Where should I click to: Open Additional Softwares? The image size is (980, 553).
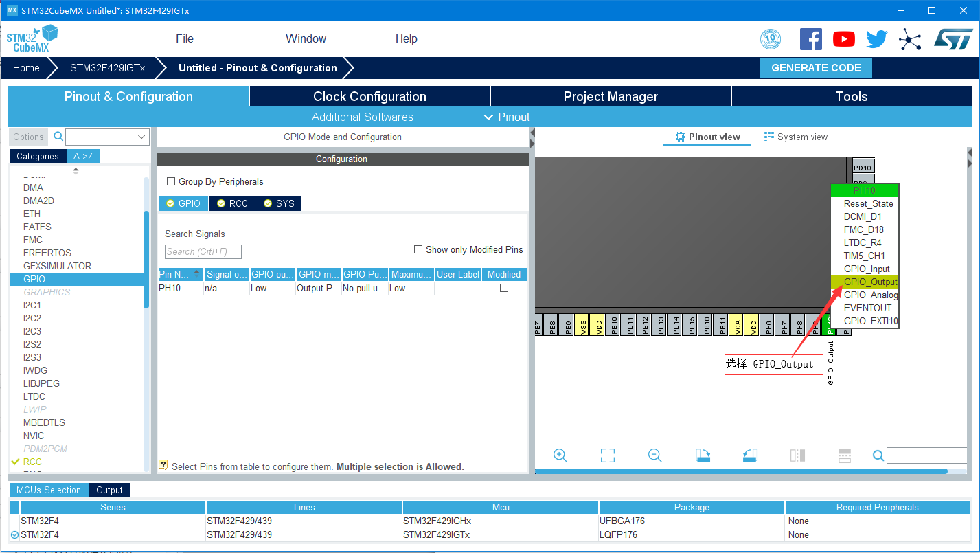coord(363,117)
